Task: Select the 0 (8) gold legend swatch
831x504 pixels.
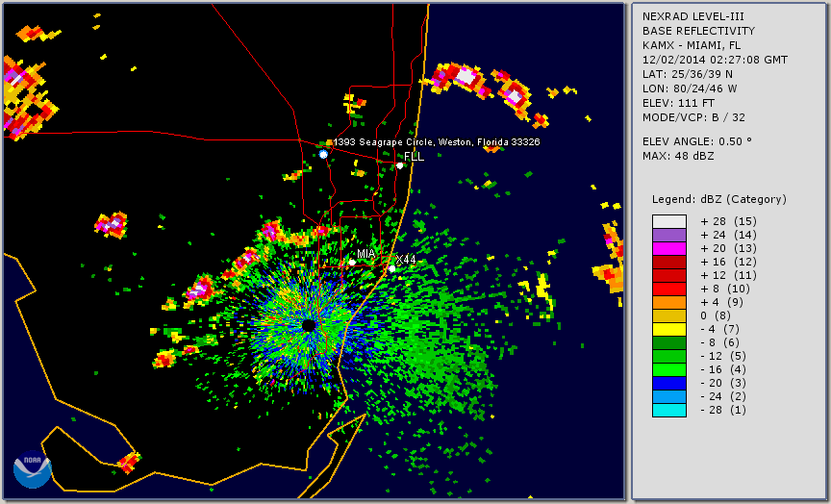Action: 669,315
